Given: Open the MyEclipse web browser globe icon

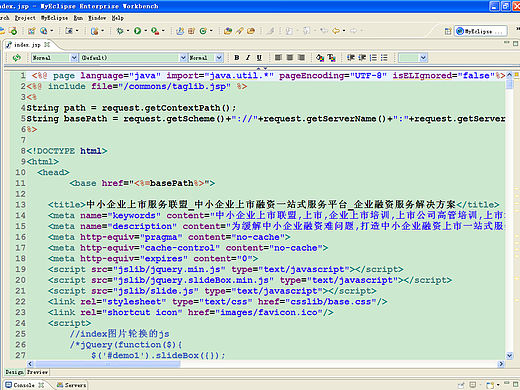Looking at the screenshot, I should pos(44,31).
